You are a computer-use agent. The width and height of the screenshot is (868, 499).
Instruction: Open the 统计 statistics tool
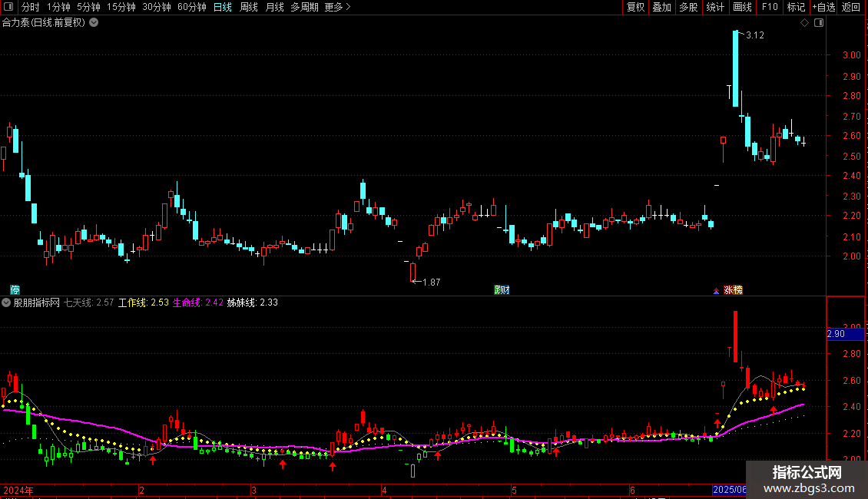(x=715, y=7)
